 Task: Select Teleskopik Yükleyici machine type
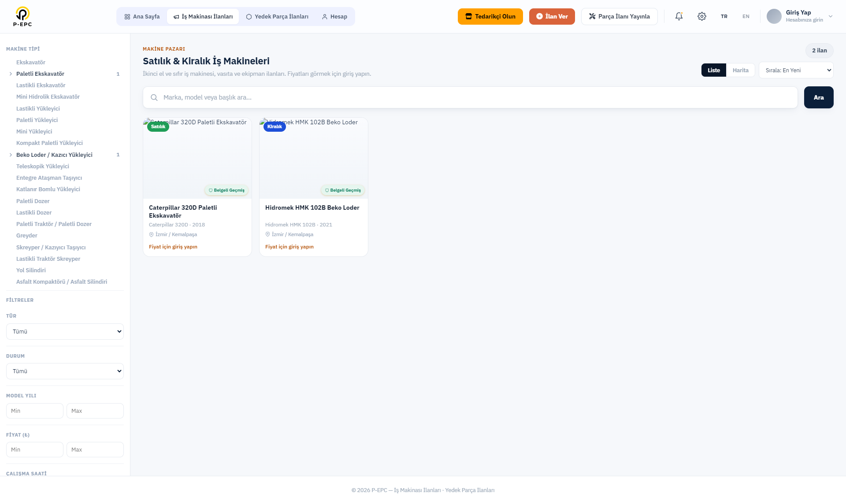pyautogui.click(x=43, y=167)
